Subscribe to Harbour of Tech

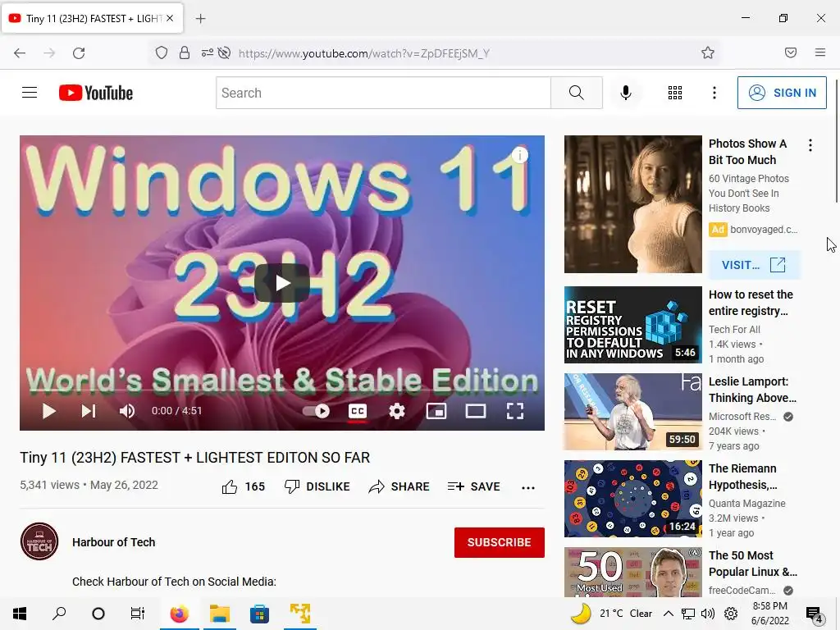click(x=500, y=542)
